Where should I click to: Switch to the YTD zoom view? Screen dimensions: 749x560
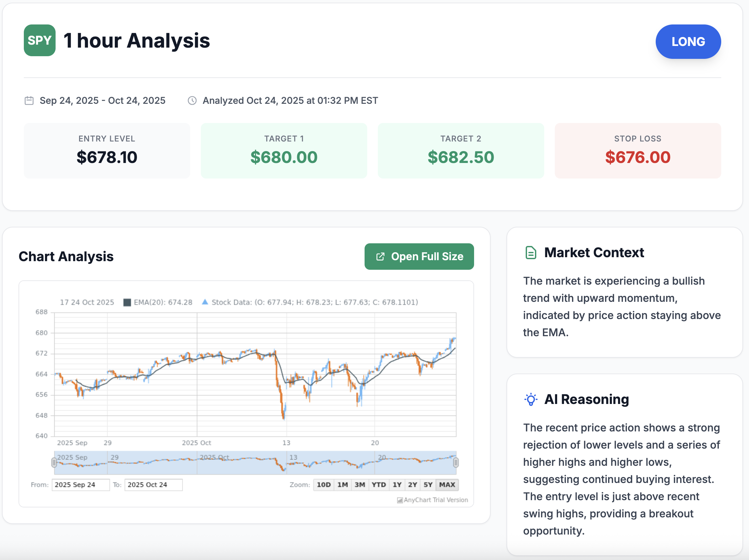[379, 485]
